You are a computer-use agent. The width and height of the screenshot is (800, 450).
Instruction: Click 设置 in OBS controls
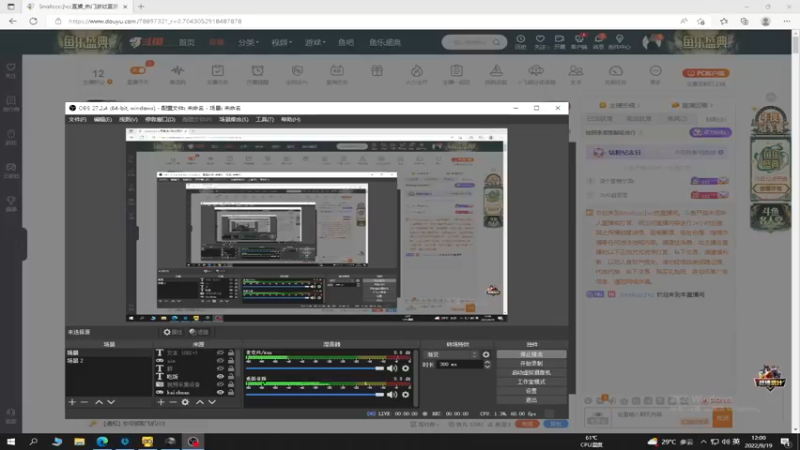[x=531, y=391]
